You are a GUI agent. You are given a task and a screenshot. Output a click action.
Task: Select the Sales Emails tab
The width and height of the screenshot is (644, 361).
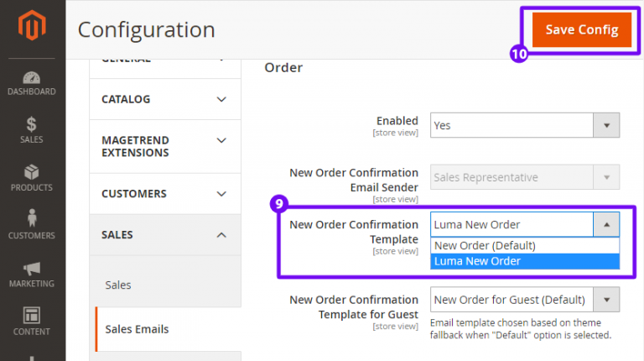pyautogui.click(x=137, y=329)
